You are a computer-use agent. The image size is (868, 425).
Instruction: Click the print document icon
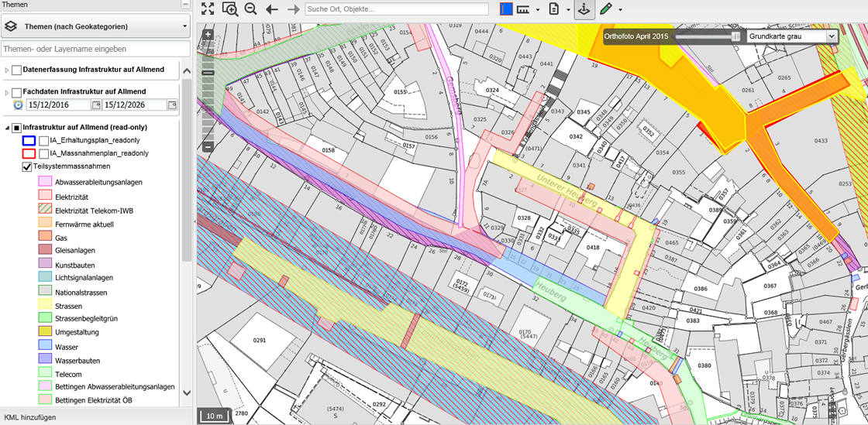pyautogui.click(x=554, y=9)
